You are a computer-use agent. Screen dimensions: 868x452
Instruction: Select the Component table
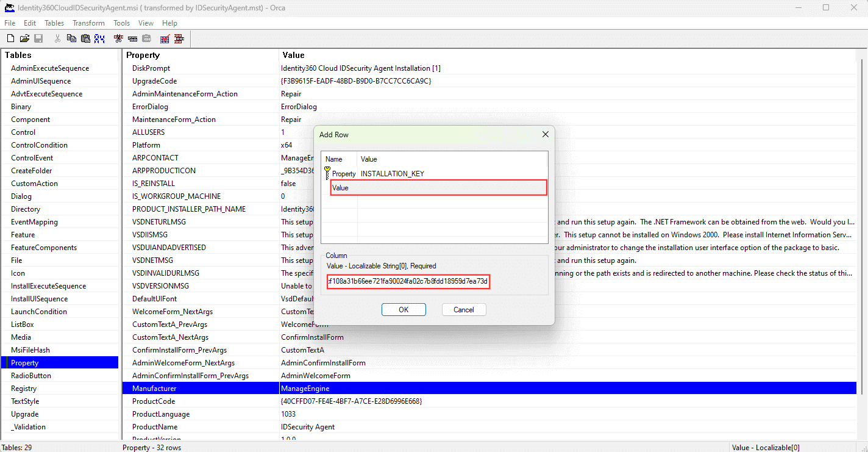[30, 120]
